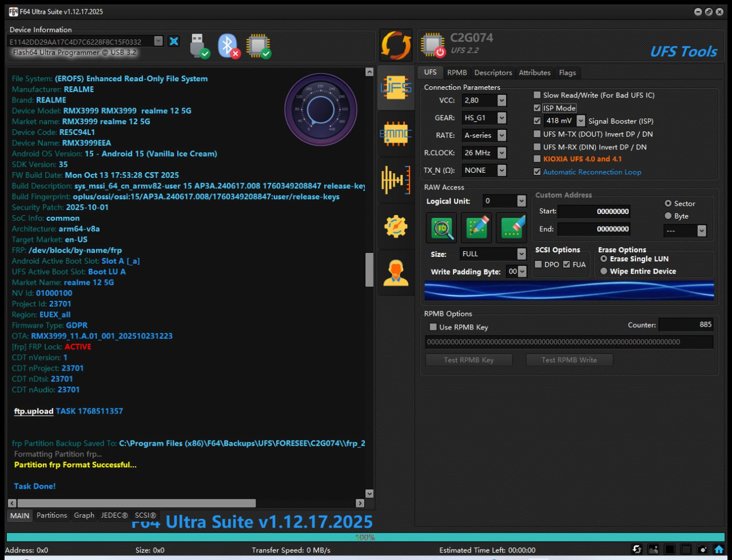Open the gear gauge settings sidebar icon
The image size is (732, 560).
coord(396,227)
